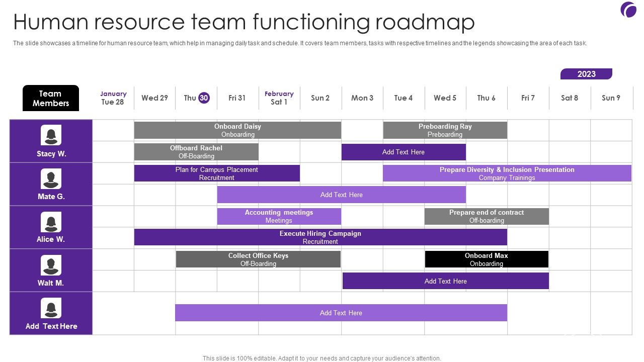Click the Team Members header box

[x=51, y=98]
